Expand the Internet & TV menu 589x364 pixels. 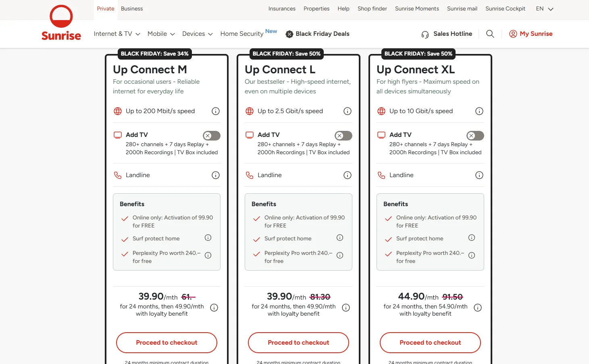pos(117,34)
